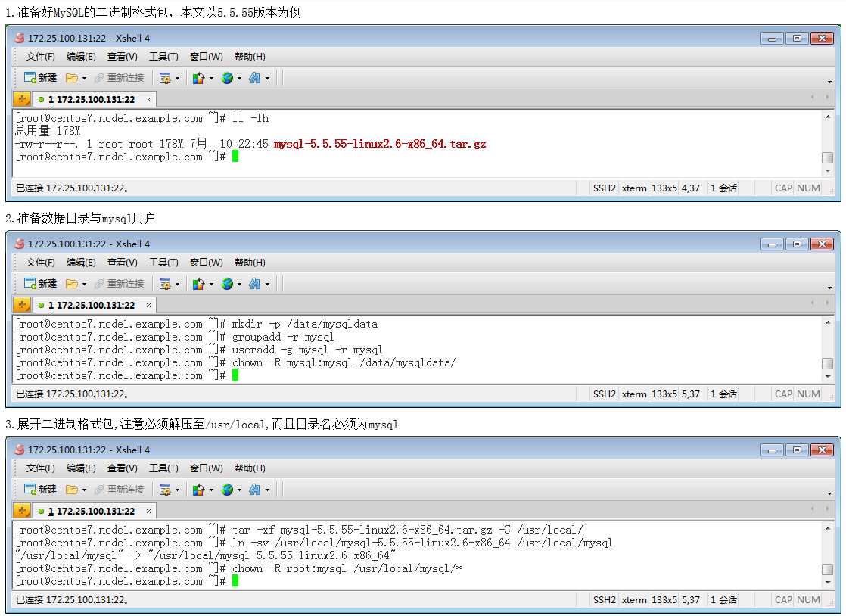Expand color scheme dropdown arrow in step 2 window

[211, 285]
